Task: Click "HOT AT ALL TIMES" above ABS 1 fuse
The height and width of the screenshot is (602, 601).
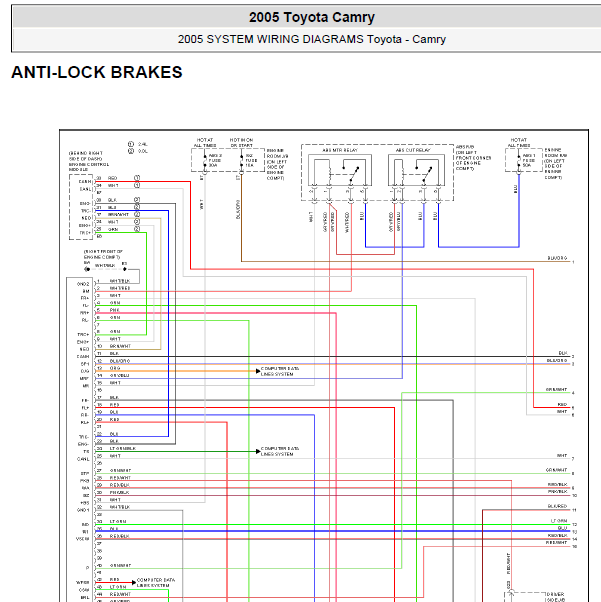Action: (519, 143)
